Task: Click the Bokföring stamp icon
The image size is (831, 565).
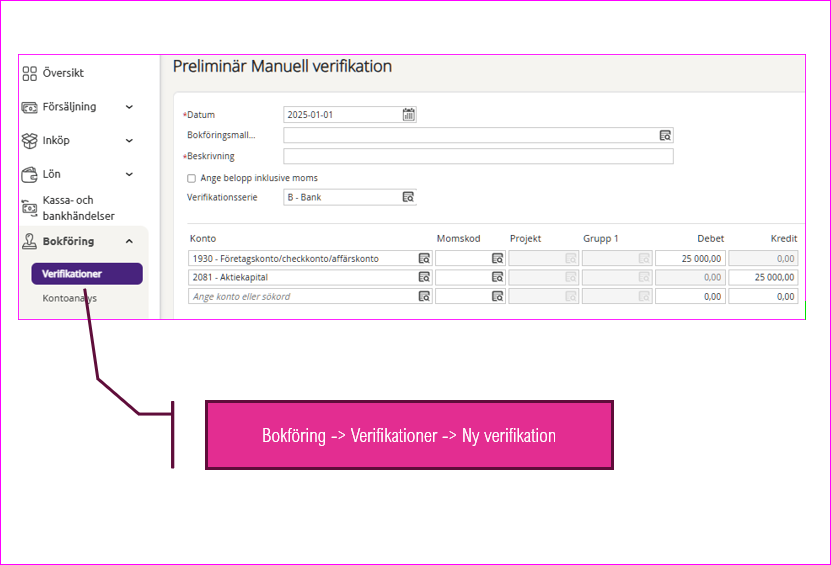Action: point(29,242)
